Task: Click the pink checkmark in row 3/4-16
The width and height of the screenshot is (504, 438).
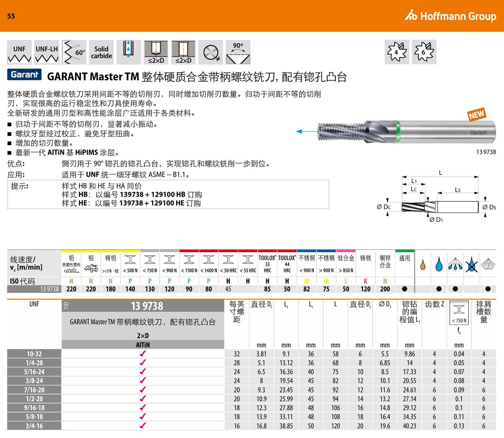Action: click(x=143, y=426)
